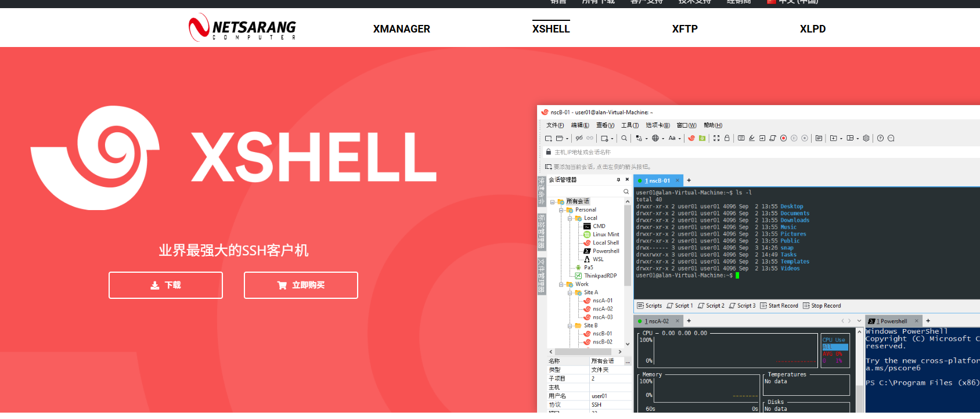Open the globe encoding dropdown arrow
The image size is (980, 419).
663,139
